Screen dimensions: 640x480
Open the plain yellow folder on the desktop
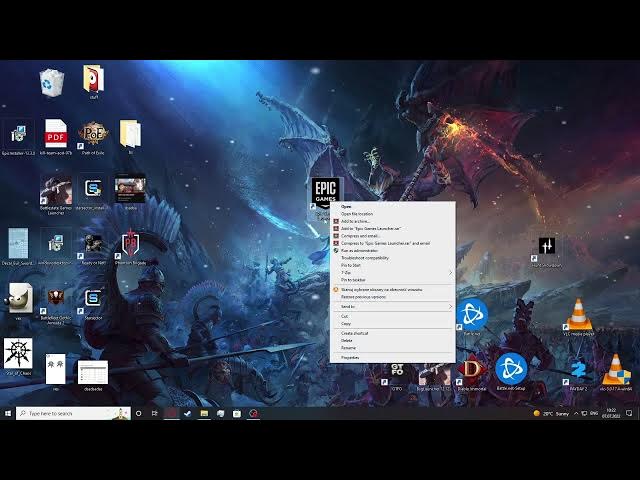pos(130,134)
